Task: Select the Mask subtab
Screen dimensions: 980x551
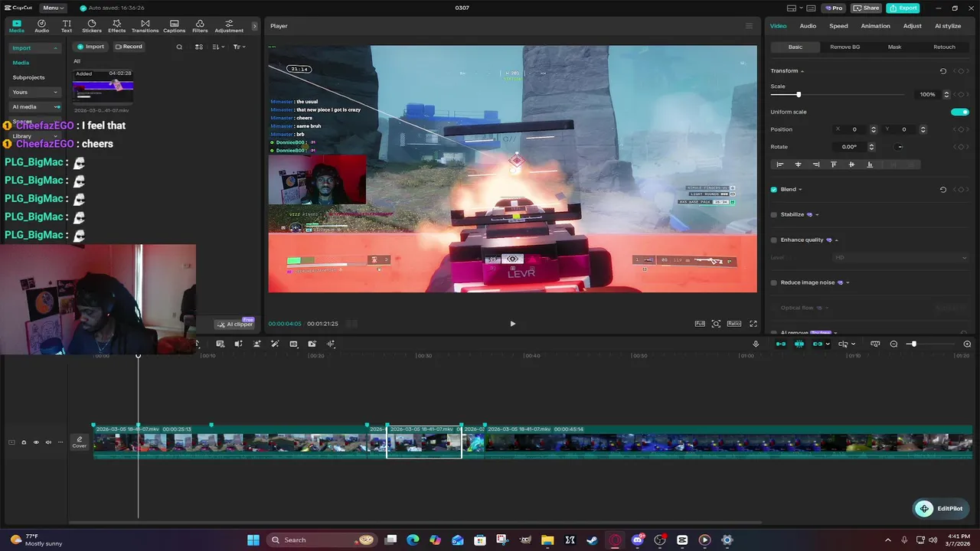Action: click(x=894, y=47)
